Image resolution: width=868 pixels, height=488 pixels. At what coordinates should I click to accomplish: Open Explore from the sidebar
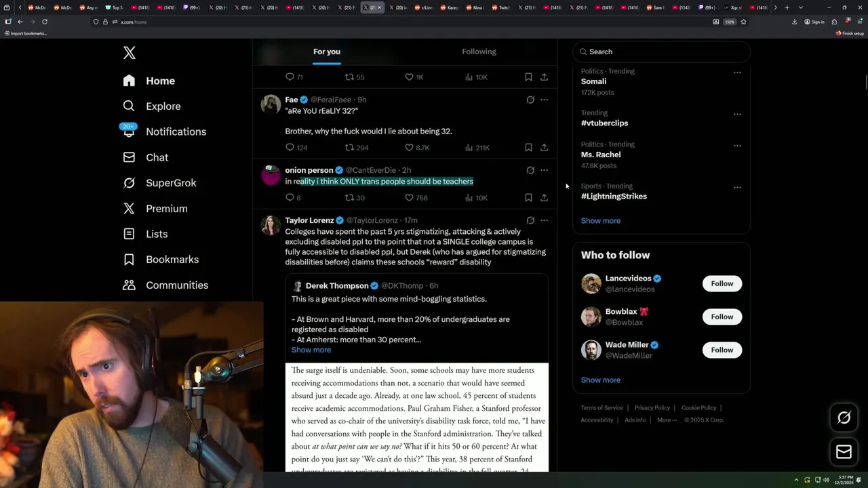152,106
